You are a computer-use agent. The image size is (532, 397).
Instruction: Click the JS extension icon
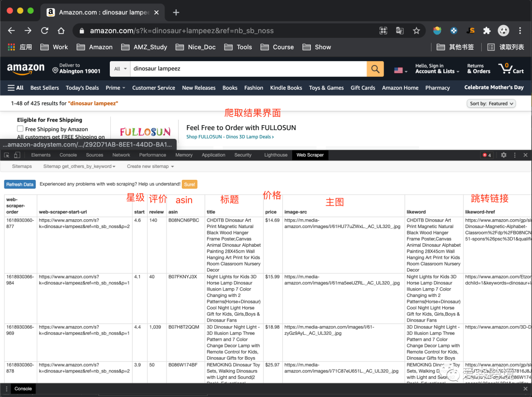coord(470,31)
